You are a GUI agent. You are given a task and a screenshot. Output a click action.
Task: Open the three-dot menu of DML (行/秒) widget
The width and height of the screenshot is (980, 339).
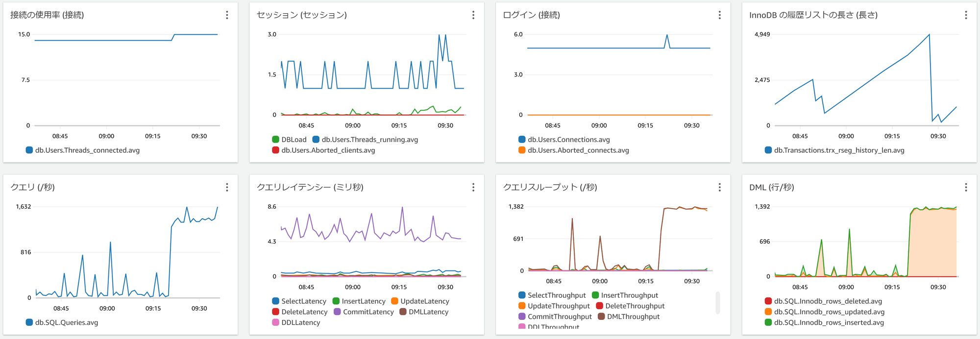coord(966,187)
